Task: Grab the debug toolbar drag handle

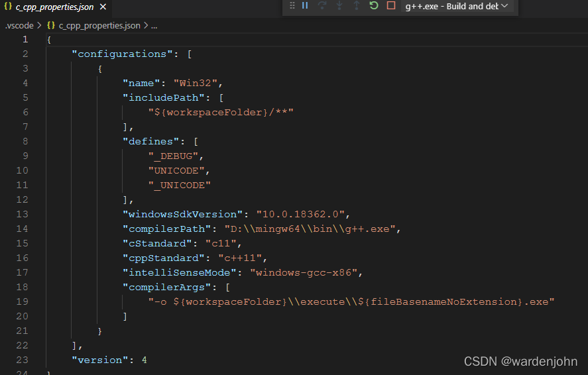Action: point(292,5)
